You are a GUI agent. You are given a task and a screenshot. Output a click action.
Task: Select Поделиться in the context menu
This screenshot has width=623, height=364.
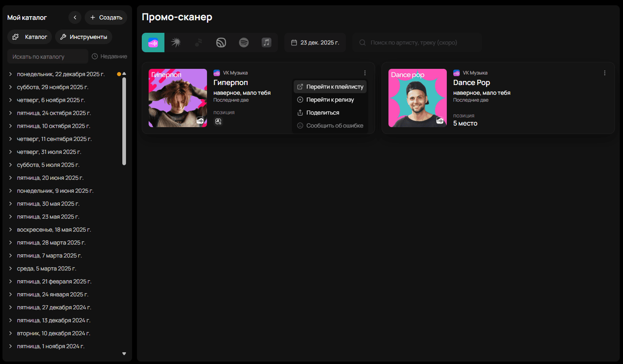click(x=323, y=113)
